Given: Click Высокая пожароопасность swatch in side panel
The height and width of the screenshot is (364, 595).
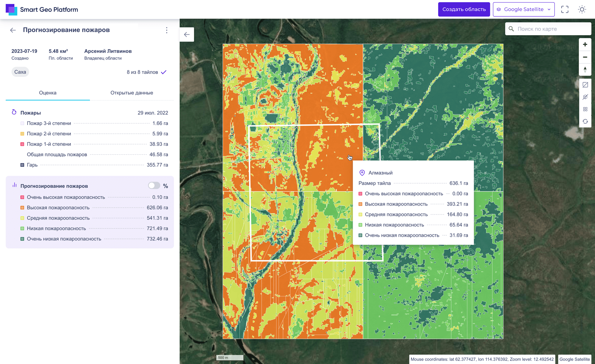Looking at the screenshot, I should pyautogui.click(x=22, y=208).
